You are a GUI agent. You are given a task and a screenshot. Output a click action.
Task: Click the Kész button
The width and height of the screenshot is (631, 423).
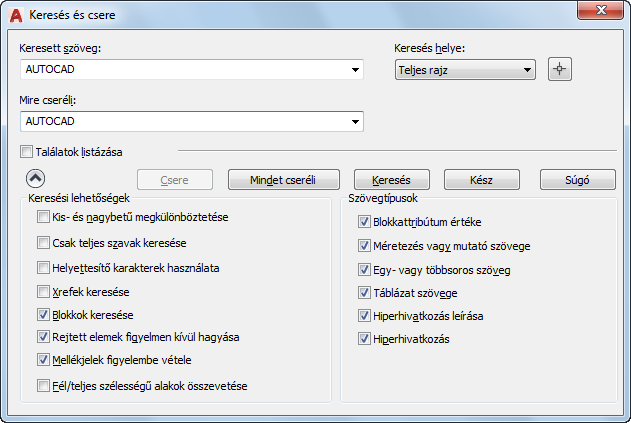[x=482, y=180]
